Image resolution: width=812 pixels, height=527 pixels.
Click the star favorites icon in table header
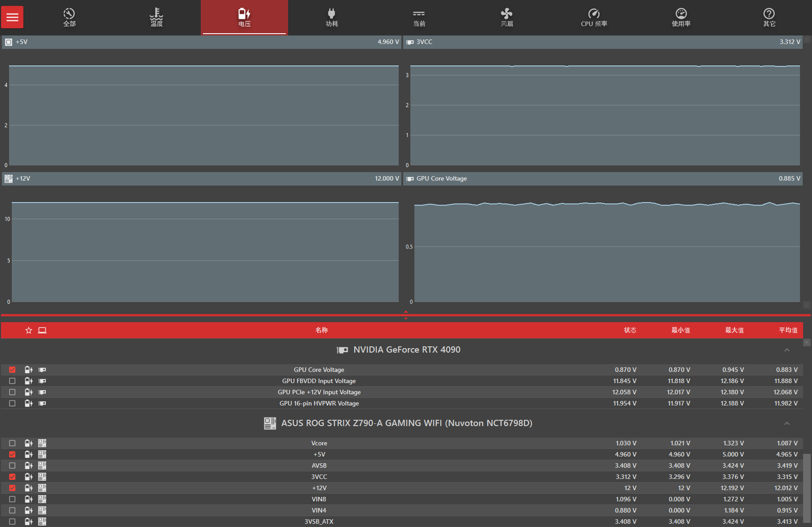(29, 330)
